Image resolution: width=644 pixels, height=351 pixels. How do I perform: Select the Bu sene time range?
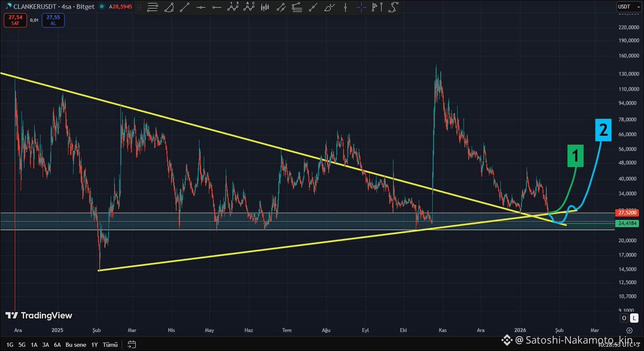click(x=76, y=345)
